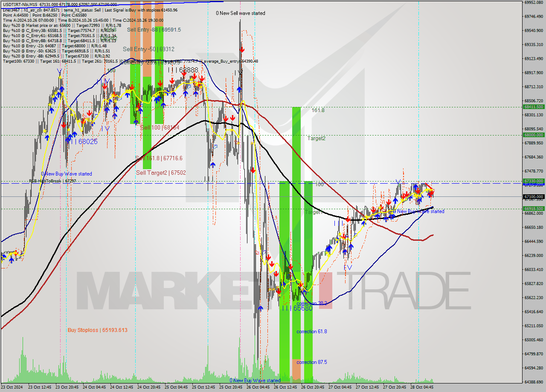Click the 66033.410 price axis value
Viewport: 546px width, 392px height.
533,269
